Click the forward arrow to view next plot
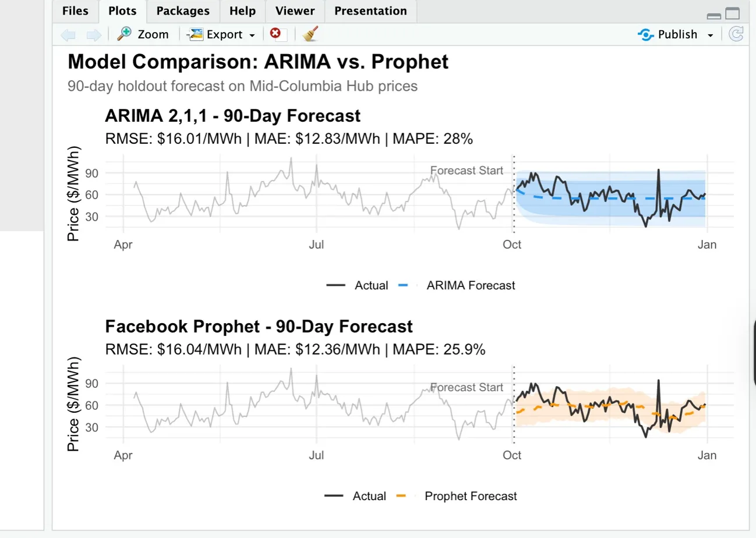The height and width of the screenshot is (538, 756). pos(94,34)
